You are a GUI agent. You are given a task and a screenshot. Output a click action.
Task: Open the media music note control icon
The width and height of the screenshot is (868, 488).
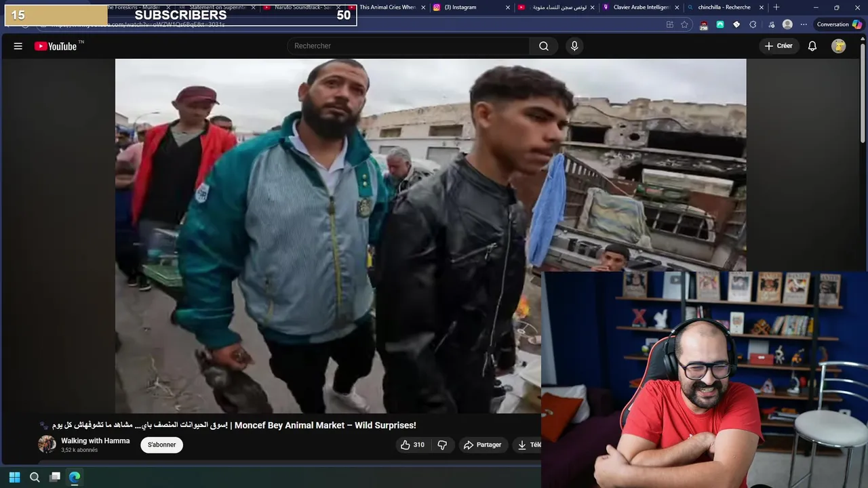click(x=771, y=24)
